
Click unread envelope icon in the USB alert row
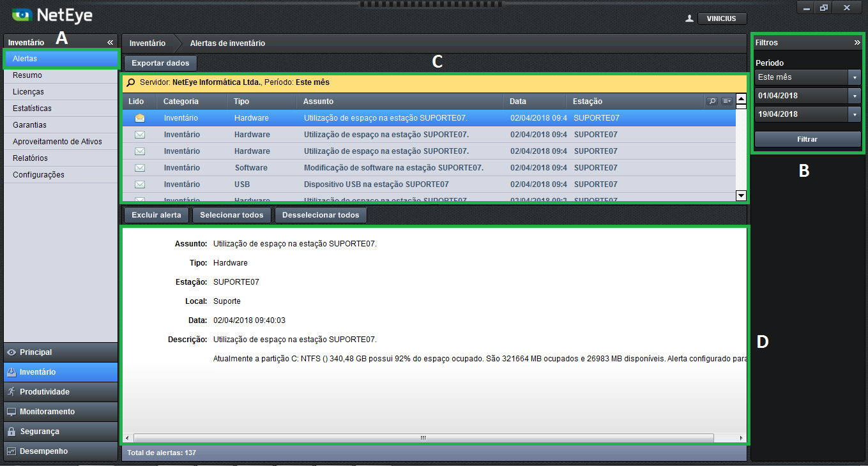pyautogui.click(x=140, y=184)
